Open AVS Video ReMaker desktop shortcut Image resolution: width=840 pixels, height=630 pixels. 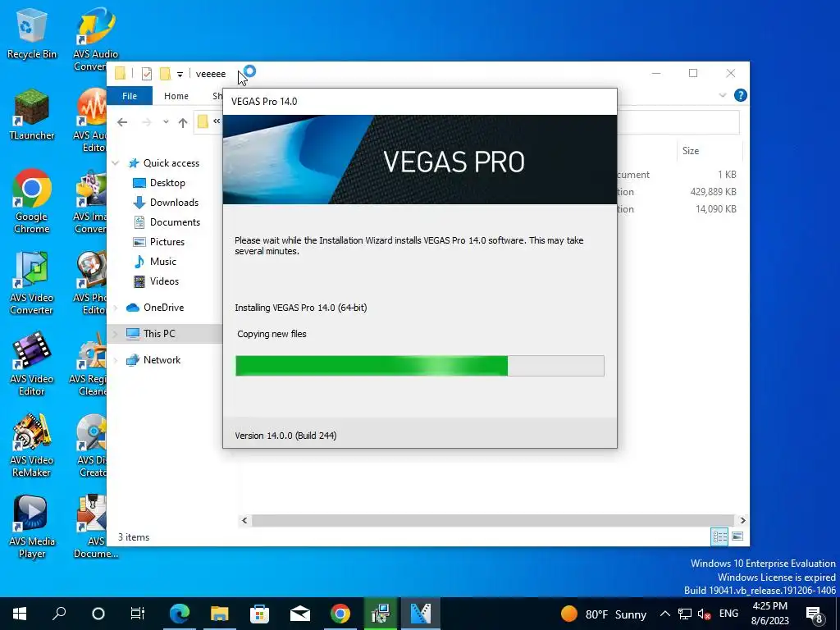(x=32, y=445)
